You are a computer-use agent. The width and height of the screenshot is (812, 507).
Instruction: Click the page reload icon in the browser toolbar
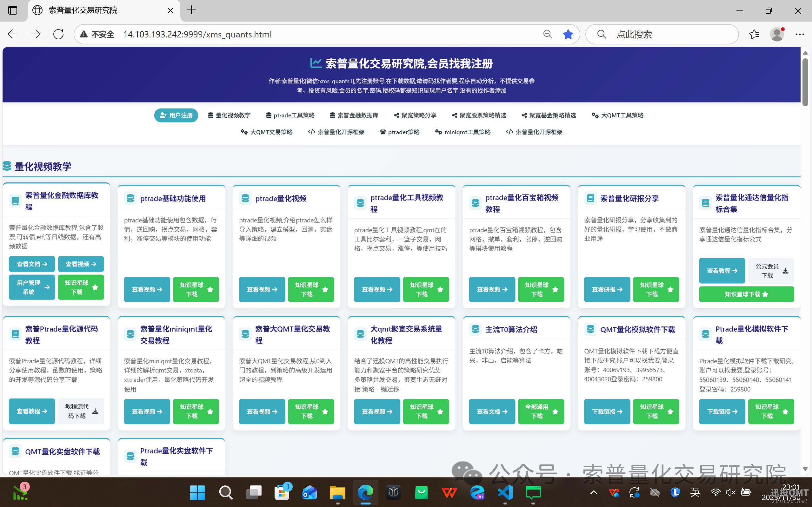coord(58,34)
